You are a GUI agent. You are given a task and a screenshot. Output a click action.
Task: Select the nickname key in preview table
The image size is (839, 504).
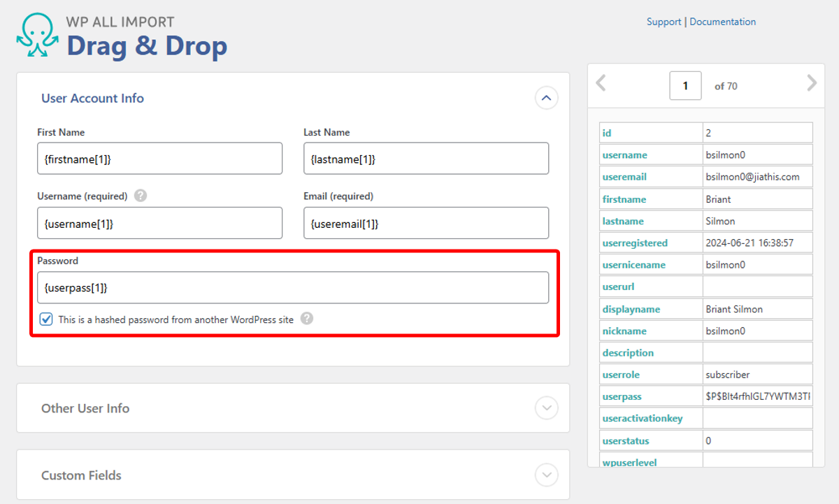[623, 331]
